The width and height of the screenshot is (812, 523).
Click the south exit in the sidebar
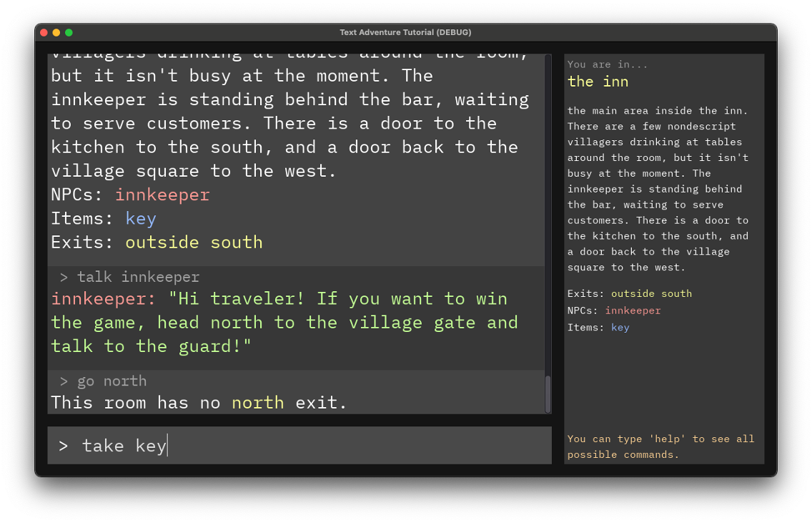[x=676, y=293]
